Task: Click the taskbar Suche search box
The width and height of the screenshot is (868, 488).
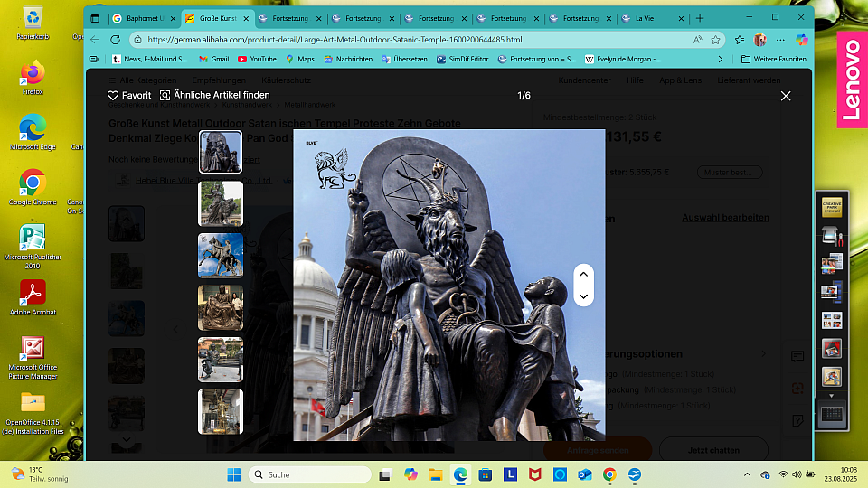Action: click(310, 474)
